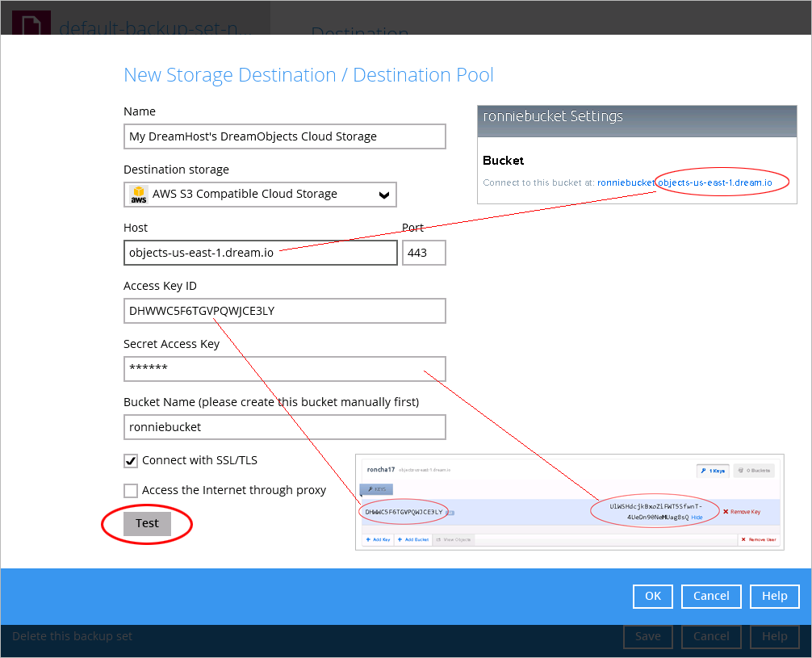Viewport: 812px width, 658px height.
Task: Click the Port field showing 443
Action: click(424, 253)
